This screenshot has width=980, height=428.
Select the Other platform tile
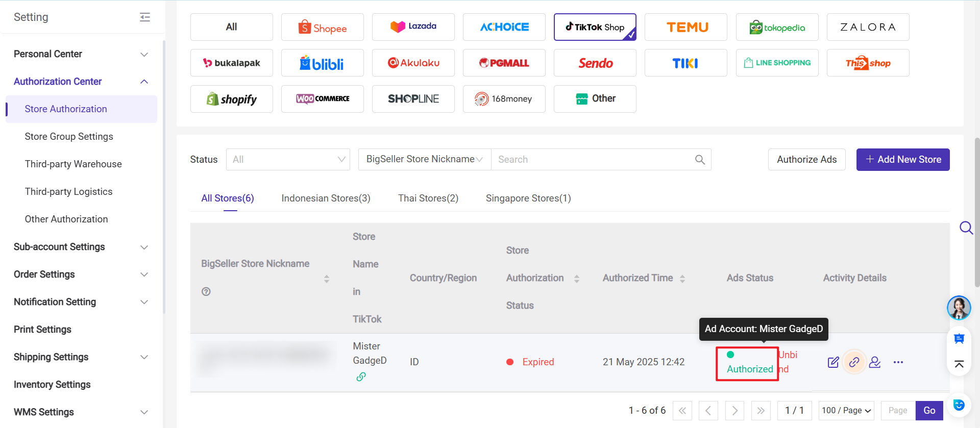[595, 99]
